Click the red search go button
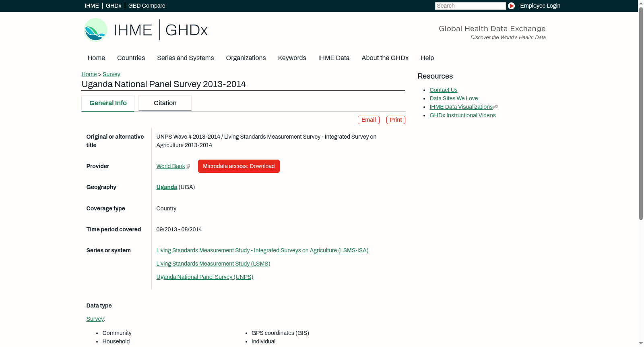The image size is (644, 347). 511,6
